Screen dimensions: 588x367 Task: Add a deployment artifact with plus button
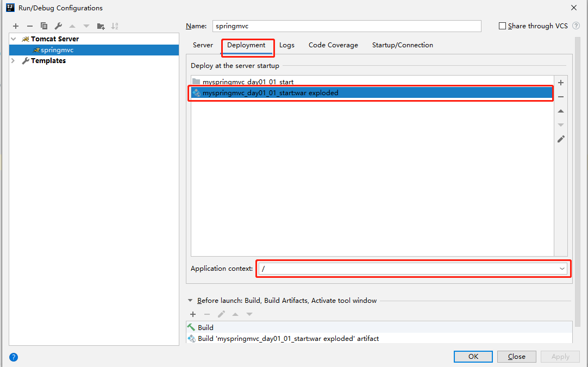[561, 83]
